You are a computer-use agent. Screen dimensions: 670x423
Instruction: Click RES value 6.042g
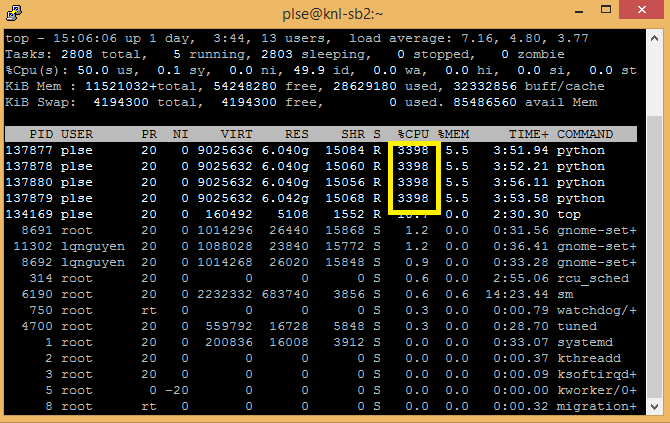tap(285, 198)
